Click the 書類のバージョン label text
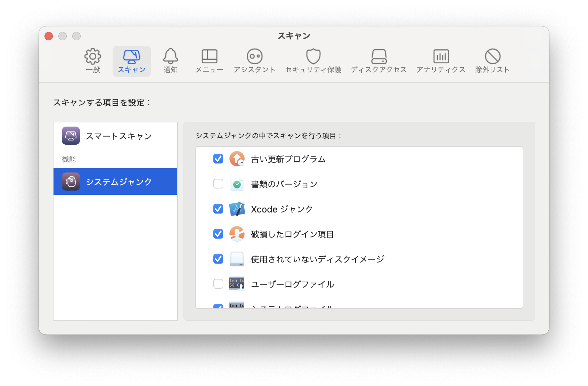This screenshot has width=588, height=386. 284,184
